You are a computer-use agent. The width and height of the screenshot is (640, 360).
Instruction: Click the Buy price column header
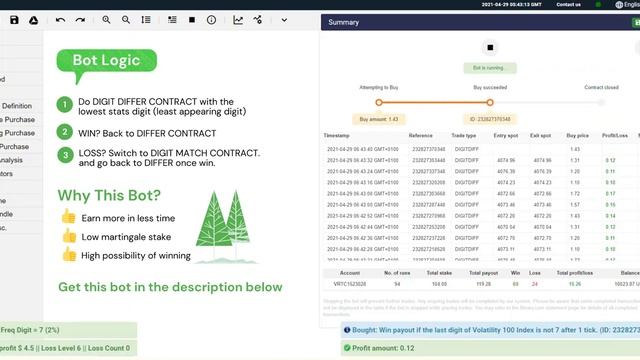pyautogui.click(x=578, y=135)
